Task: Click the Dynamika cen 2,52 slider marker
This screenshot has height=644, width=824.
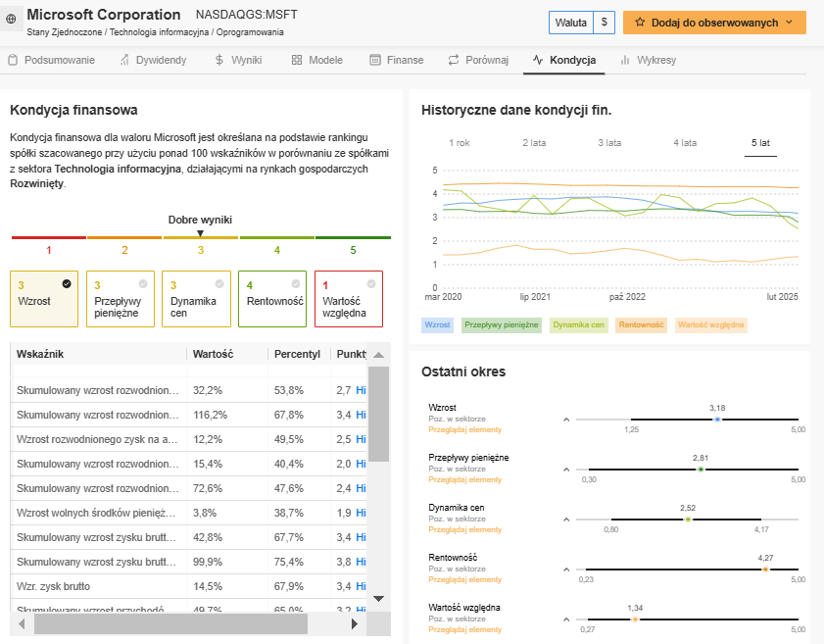Action: [688, 520]
